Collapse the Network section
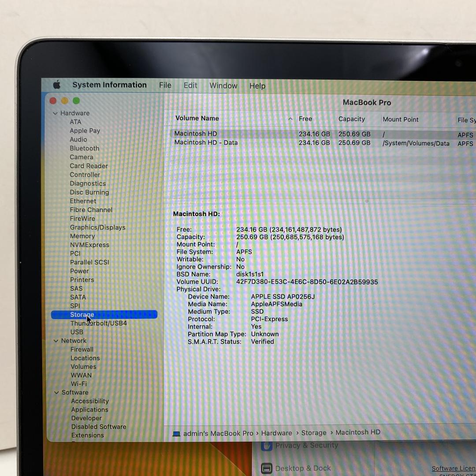Screen dimensions: 476x476 [56, 341]
